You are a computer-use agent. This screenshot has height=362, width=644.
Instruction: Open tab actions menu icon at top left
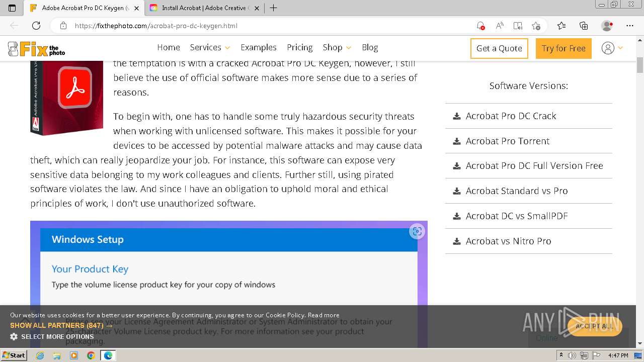(12, 8)
